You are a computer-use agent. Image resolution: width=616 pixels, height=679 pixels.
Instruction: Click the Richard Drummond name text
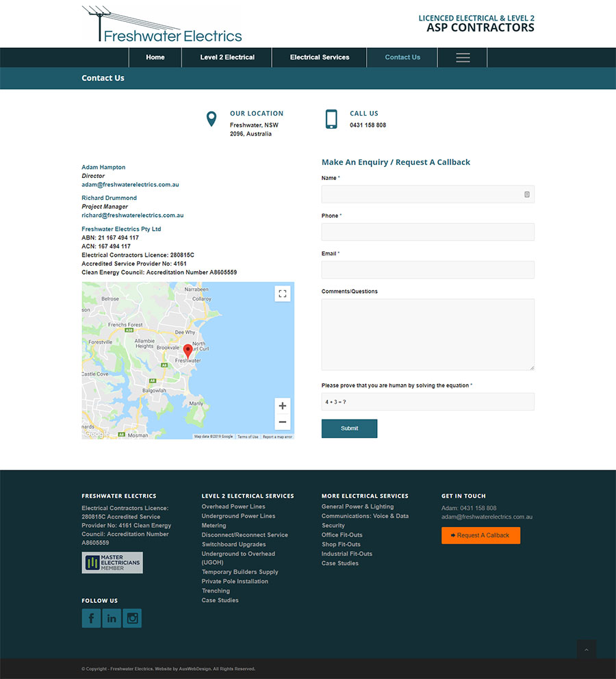pos(109,198)
